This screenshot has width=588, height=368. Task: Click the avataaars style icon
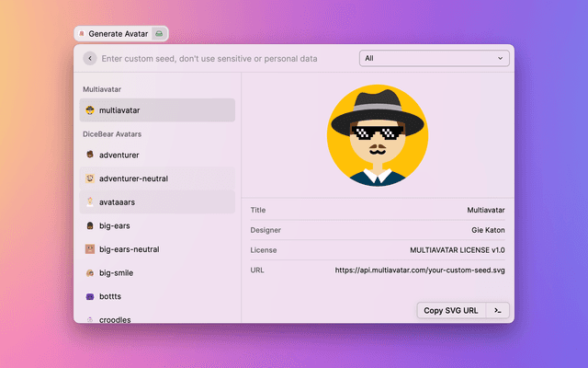pyautogui.click(x=90, y=201)
